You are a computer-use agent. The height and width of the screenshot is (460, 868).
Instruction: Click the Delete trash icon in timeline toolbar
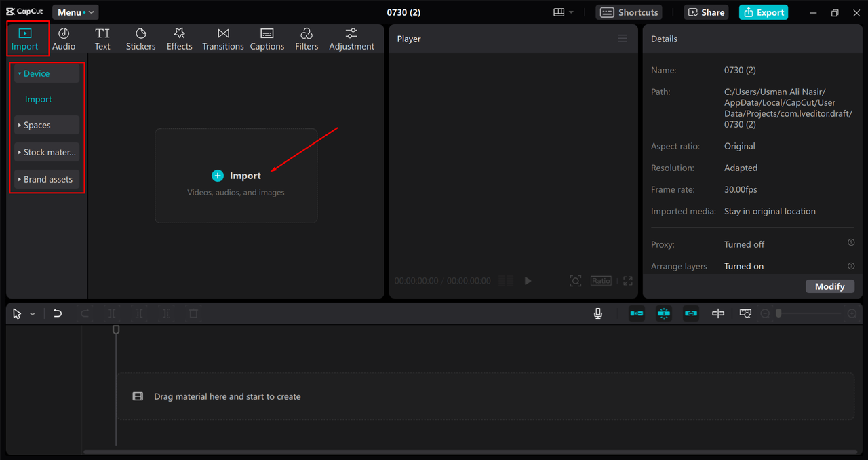193,313
